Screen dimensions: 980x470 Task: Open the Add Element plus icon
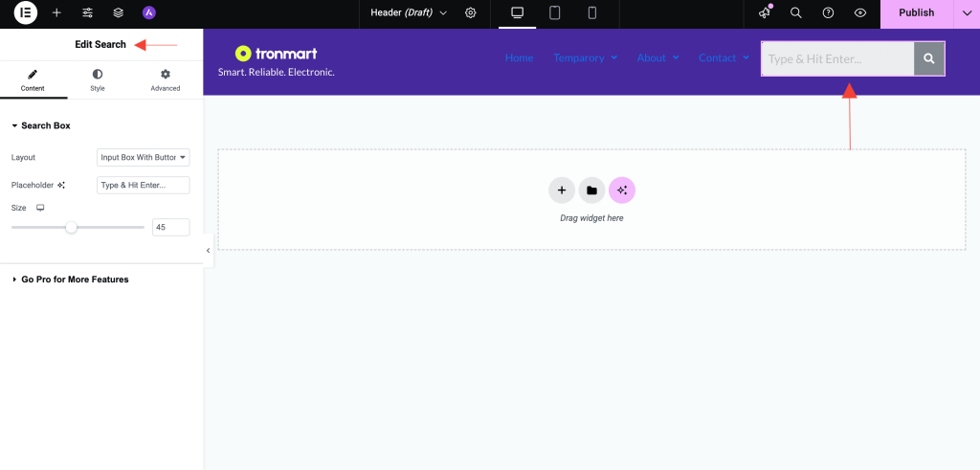tap(56, 13)
